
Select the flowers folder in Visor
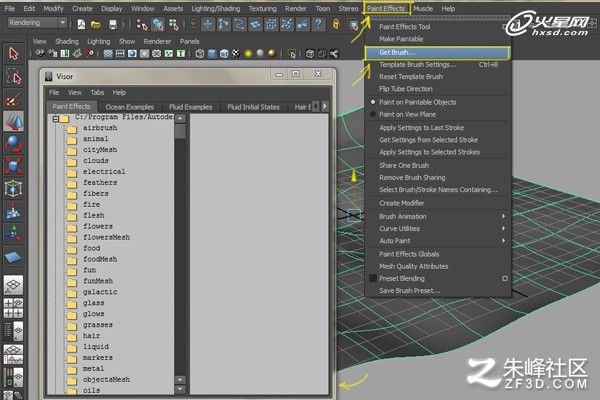coord(98,227)
